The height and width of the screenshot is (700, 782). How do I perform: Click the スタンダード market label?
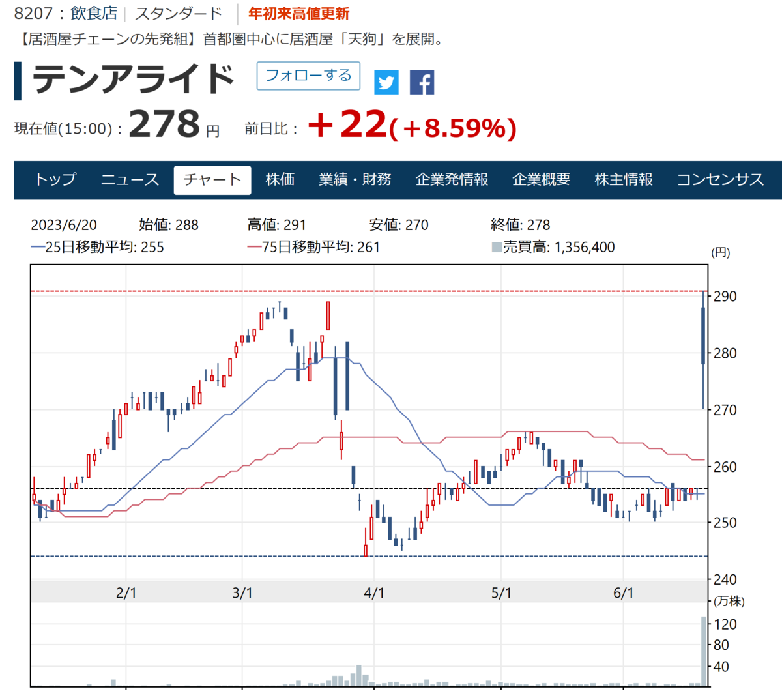tap(178, 13)
